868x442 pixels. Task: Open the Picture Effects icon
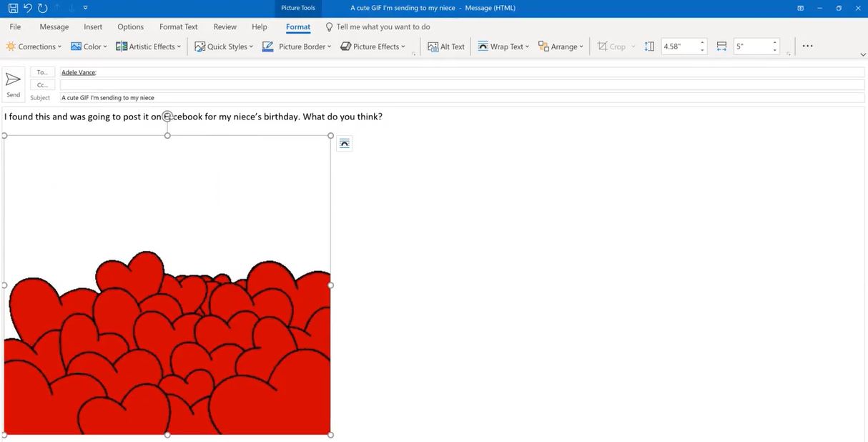pos(345,46)
